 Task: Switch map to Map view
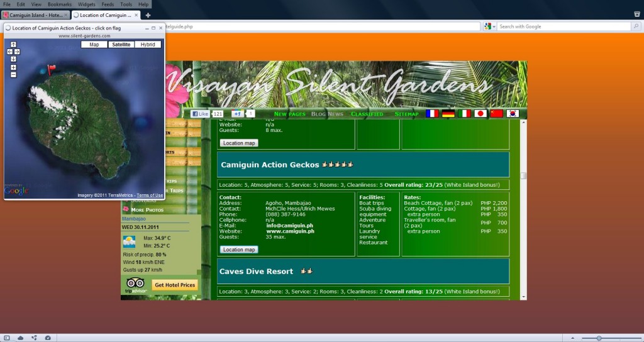point(94,45)
